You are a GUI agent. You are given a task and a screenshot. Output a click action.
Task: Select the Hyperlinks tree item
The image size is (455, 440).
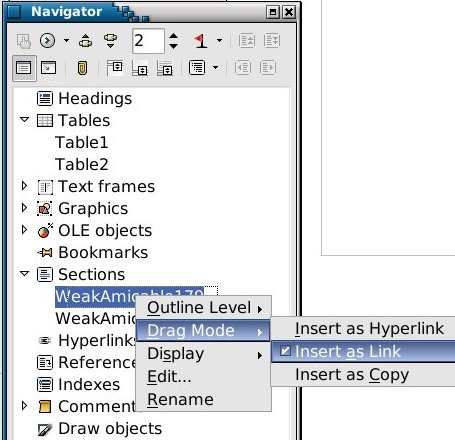97,340
